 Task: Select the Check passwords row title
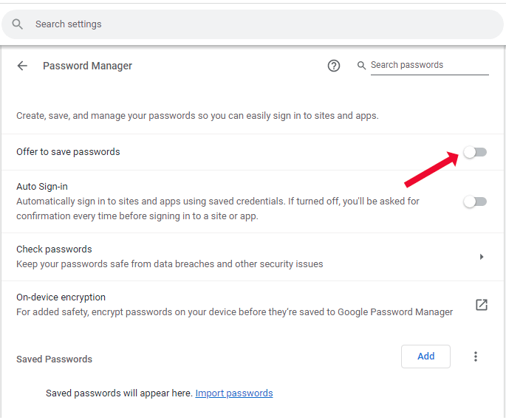click(54, 249)
